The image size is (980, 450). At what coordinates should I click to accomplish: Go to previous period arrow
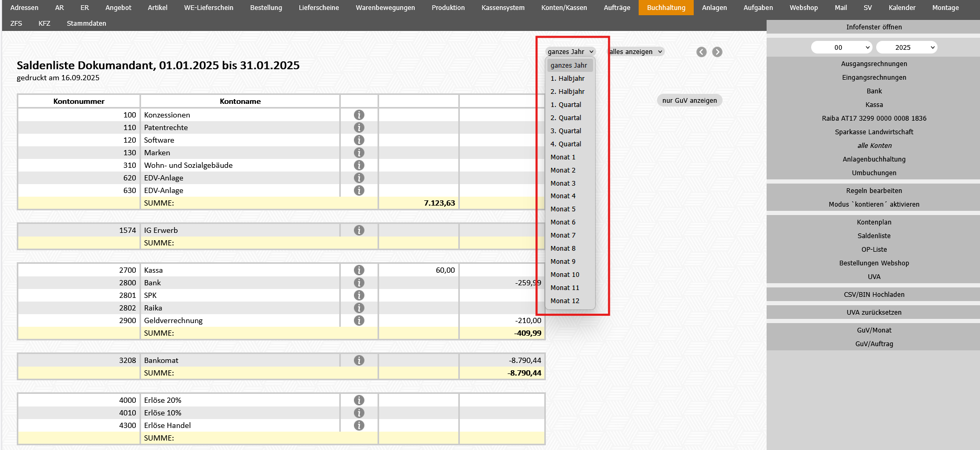(x=702, y=52)
